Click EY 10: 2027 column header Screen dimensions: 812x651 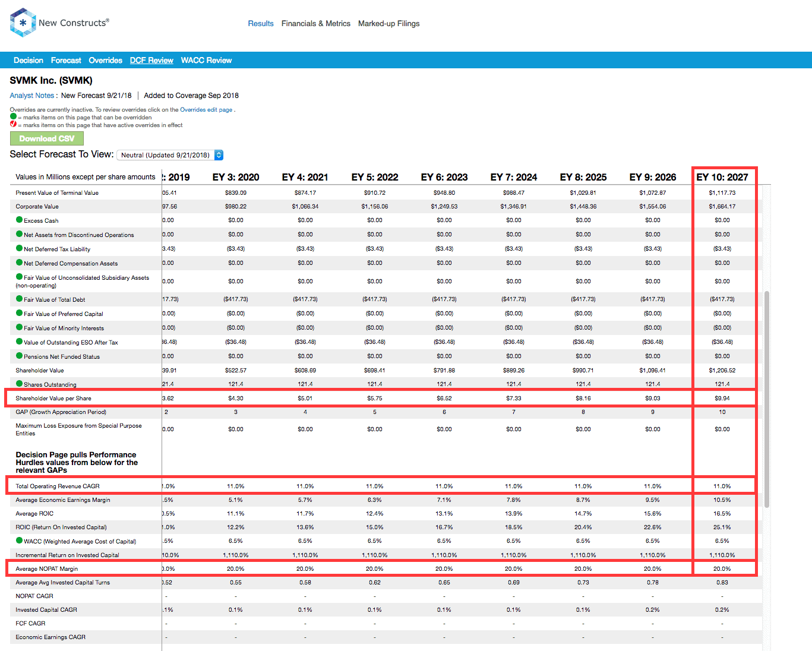[x=722, y=177]
